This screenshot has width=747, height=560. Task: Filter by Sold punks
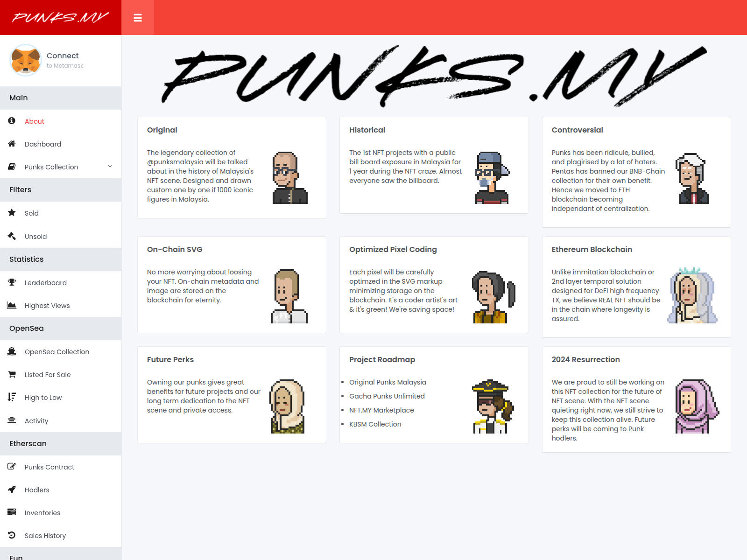[61, 213]
